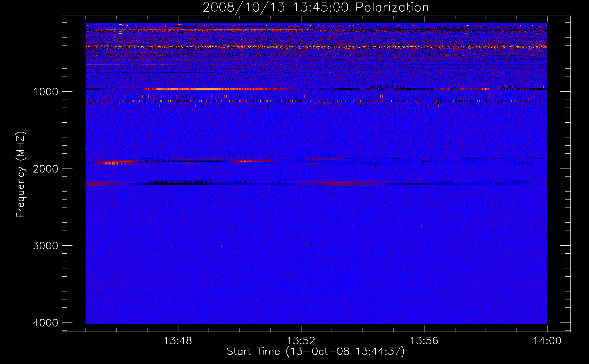Click the '2000' frequency tick label

[x=46, y=169]
